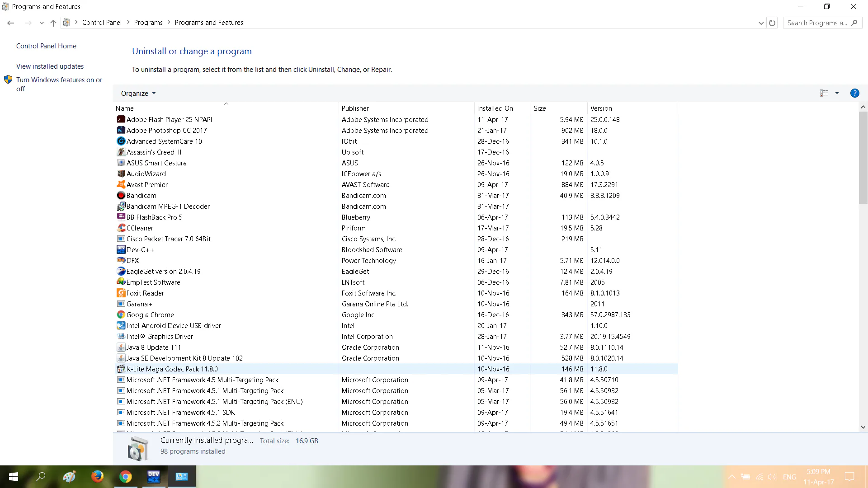This screenshot has width=868, height=488.
Task: Click the vertical scrollbar thumb of program list
Action: (863, 157)
